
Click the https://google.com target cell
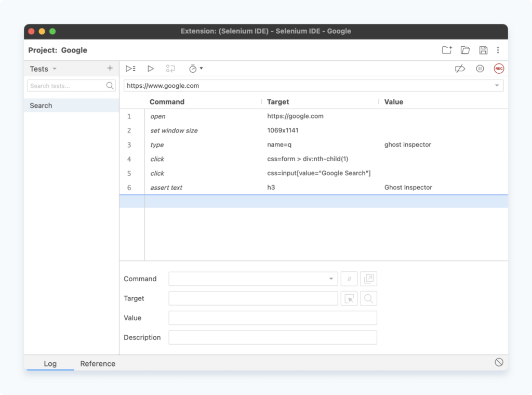(x=295, y=116)
